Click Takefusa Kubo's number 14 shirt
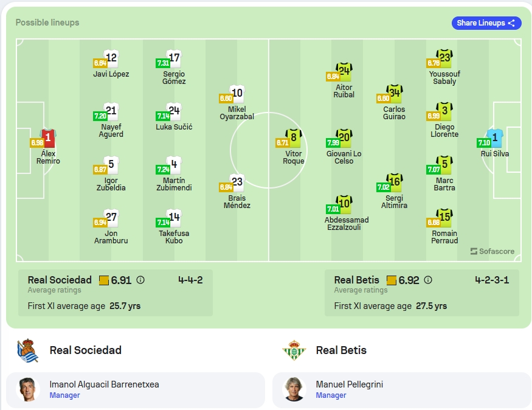 point(174,218)
